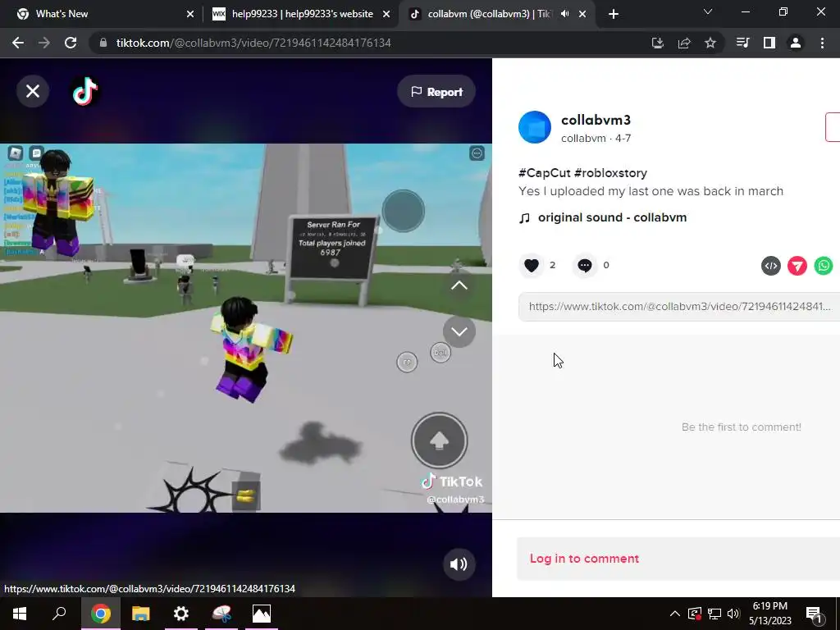Click the embed code icon

click(771, 266)
